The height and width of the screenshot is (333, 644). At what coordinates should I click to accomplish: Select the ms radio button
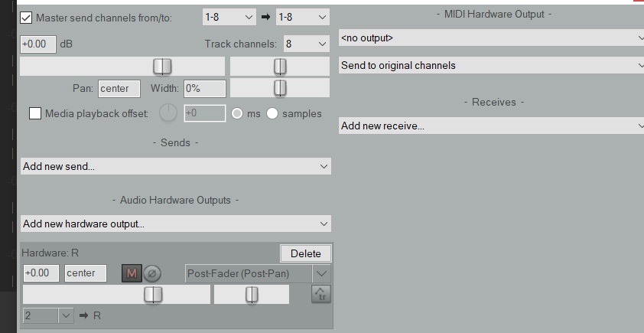[x=237, y=113]
